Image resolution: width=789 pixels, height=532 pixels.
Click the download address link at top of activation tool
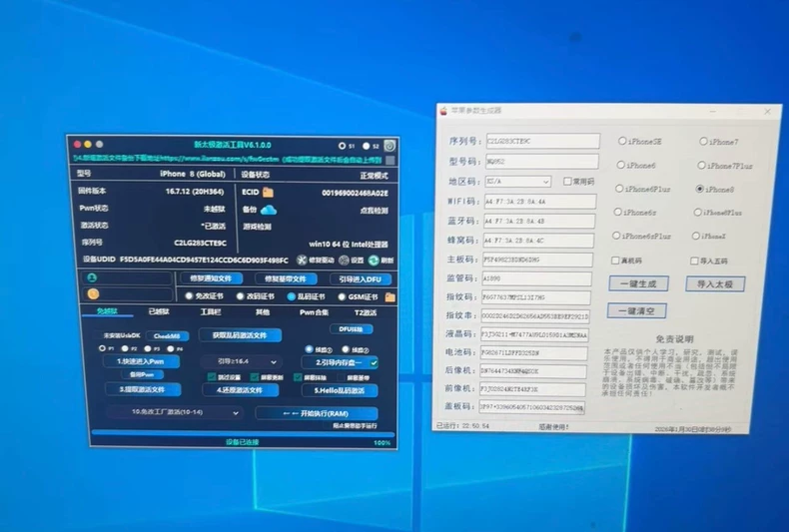pyautogui.click(x=228, y=159)
